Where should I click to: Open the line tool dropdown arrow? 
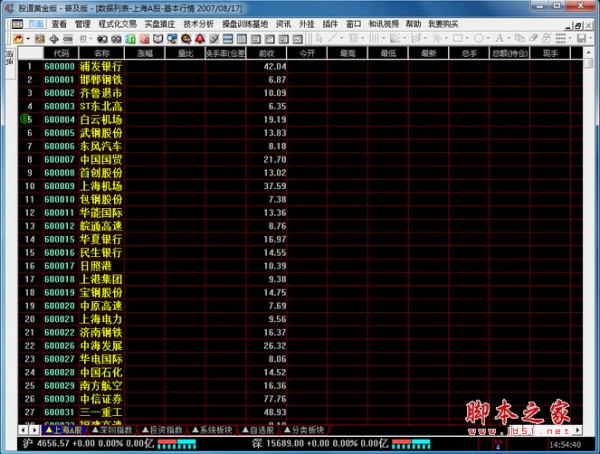[x=341, y=38]
